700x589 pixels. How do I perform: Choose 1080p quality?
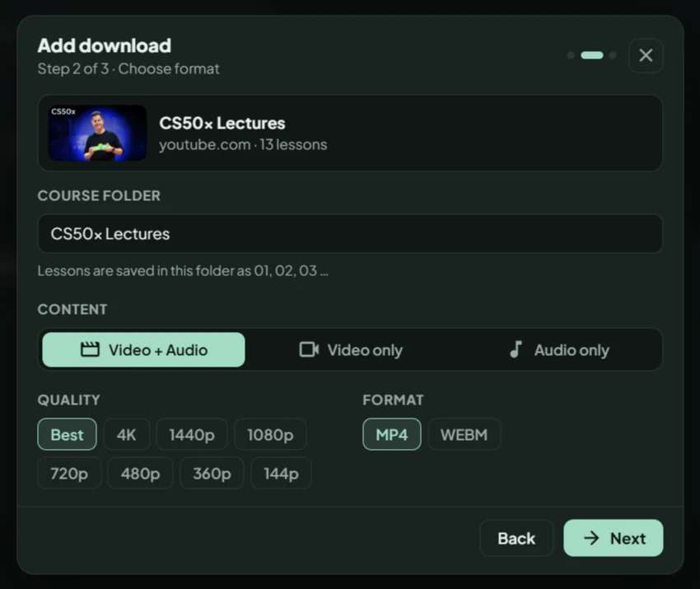270,434
